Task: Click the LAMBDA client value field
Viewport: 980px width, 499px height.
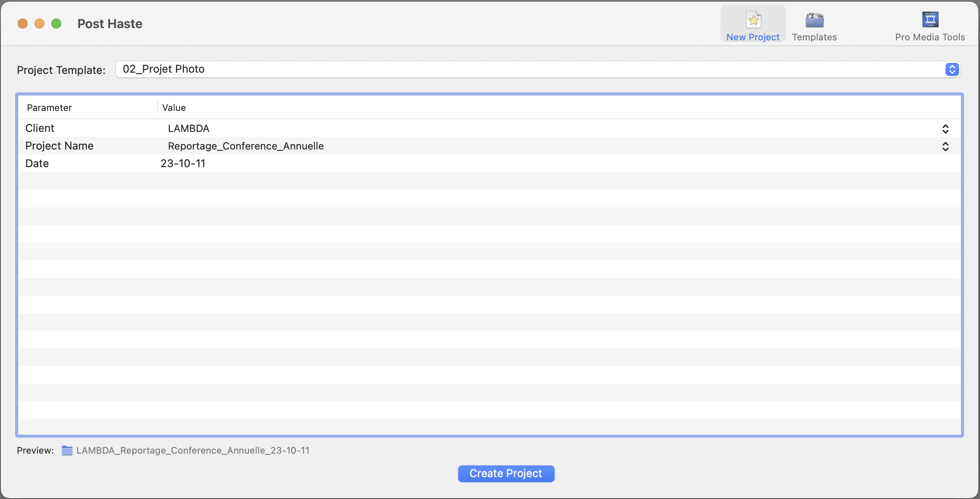Action: pos(189,129)
